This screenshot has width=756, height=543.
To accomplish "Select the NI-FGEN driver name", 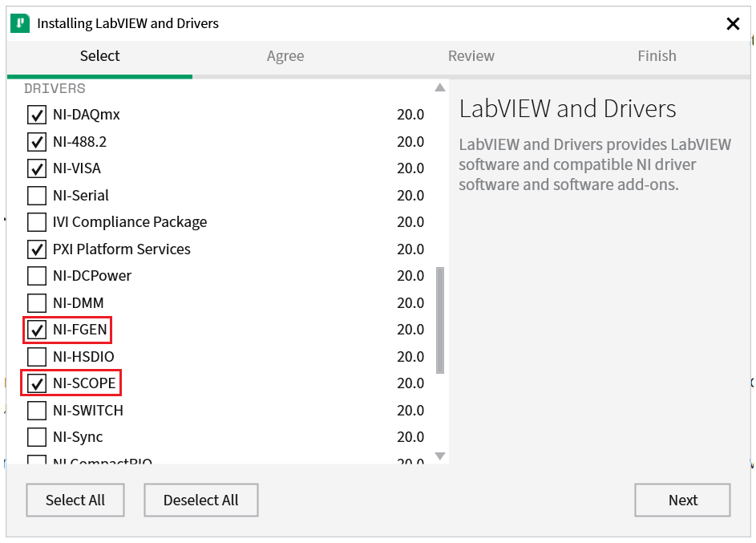I will (79, 330).
